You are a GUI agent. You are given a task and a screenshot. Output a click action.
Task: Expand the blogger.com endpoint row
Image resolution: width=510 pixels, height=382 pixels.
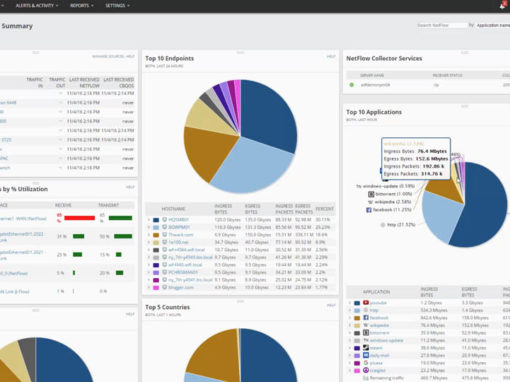[149, 287]
